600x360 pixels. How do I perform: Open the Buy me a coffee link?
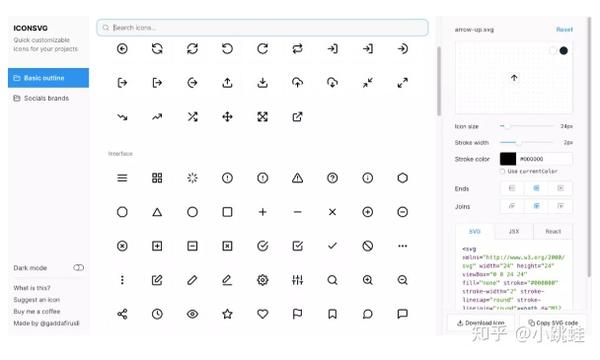tap(37, 311)
